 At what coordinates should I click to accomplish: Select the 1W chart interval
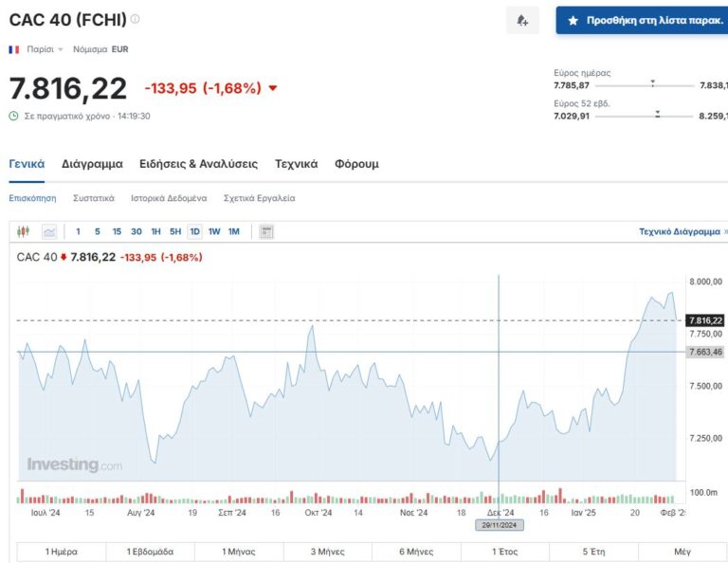point(214,231)
